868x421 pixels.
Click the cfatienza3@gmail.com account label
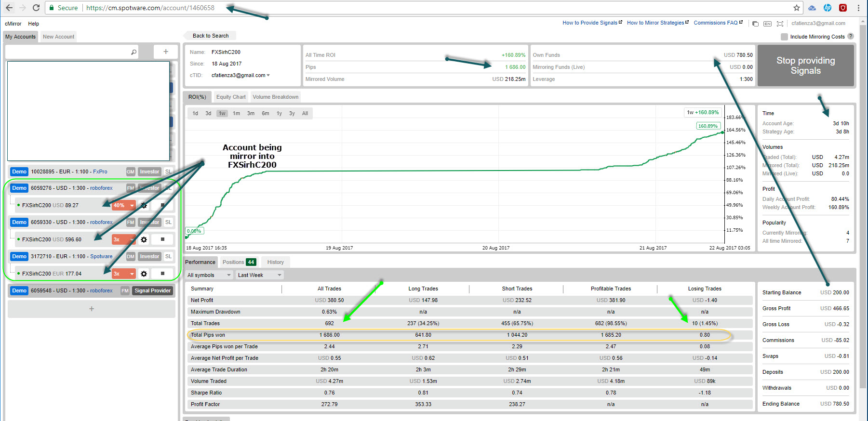pos(818,23)
